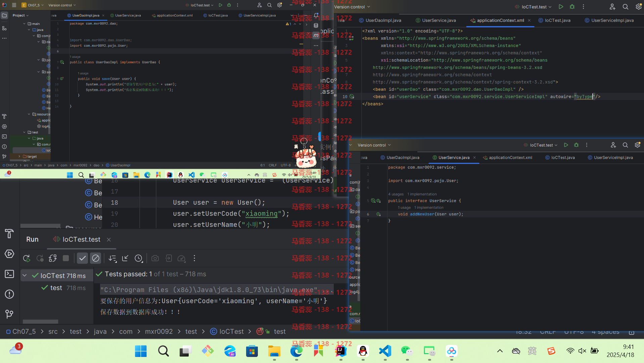Open IoCTest.test run configuration in applicationContext.xml window
The width and height of the screenshot is (644, 363).
[533, 7]
